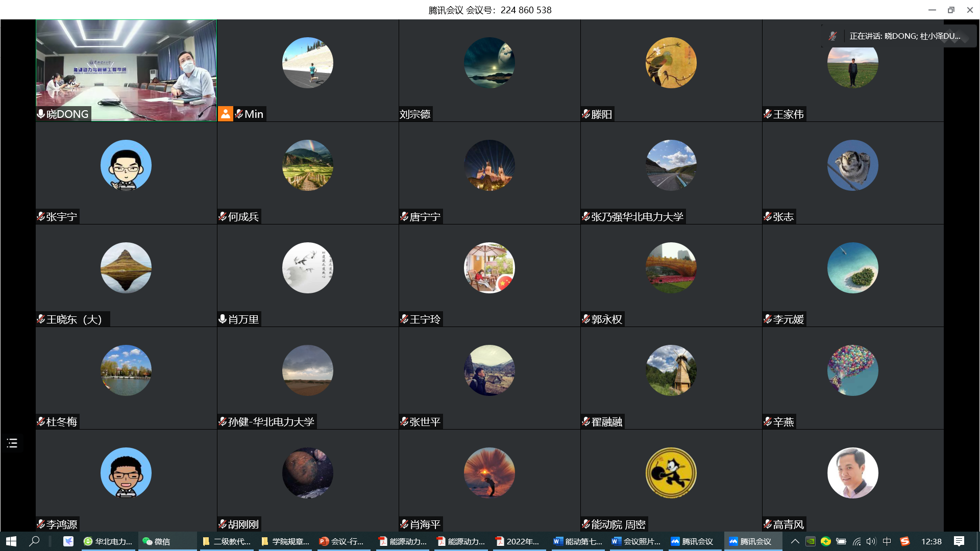980x551 pixels.
Task: Click the orange host badge next to Min
Action: point(225,114)
